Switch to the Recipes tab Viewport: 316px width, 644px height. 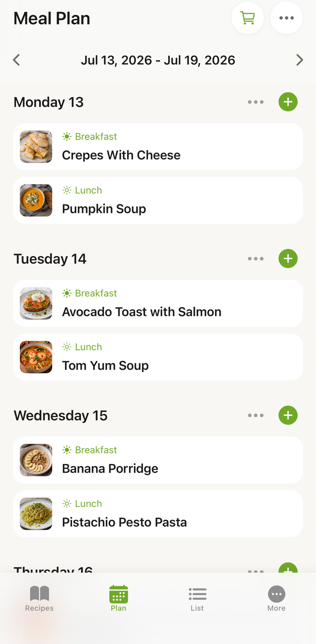[39, 598]
